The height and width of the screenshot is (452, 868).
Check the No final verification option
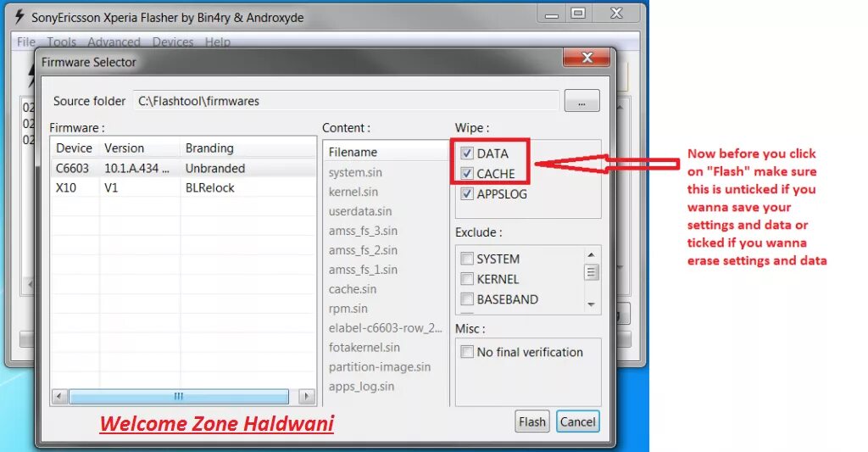(467, 352)
